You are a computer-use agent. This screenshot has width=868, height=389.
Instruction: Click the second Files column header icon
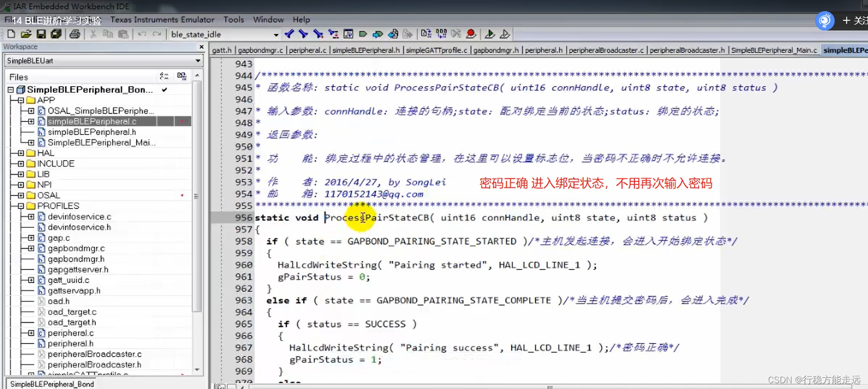point(182,76)
